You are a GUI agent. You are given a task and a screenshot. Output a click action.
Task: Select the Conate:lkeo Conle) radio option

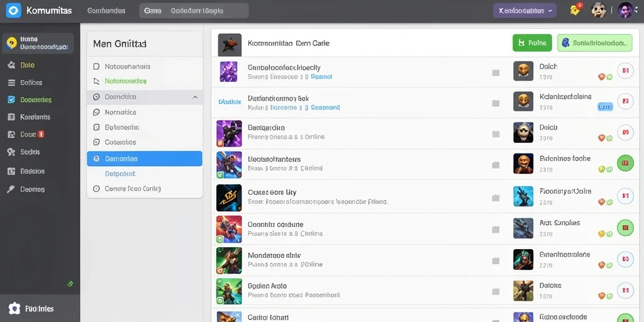96,189
